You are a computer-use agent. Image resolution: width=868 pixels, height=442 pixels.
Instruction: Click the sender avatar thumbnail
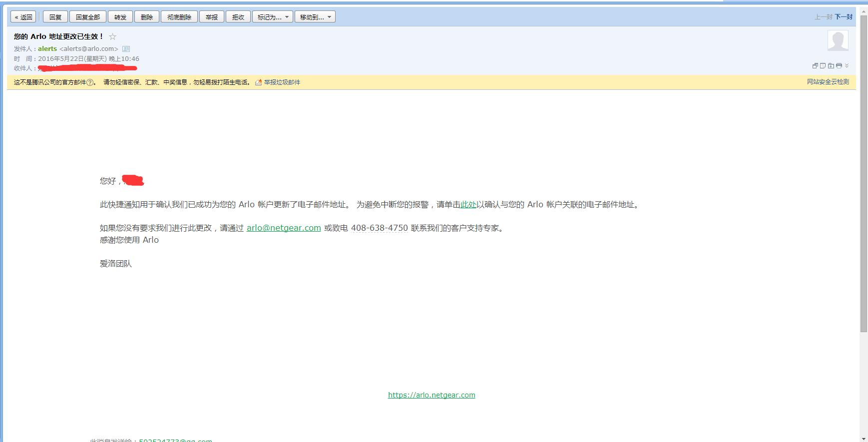(838, 40)
